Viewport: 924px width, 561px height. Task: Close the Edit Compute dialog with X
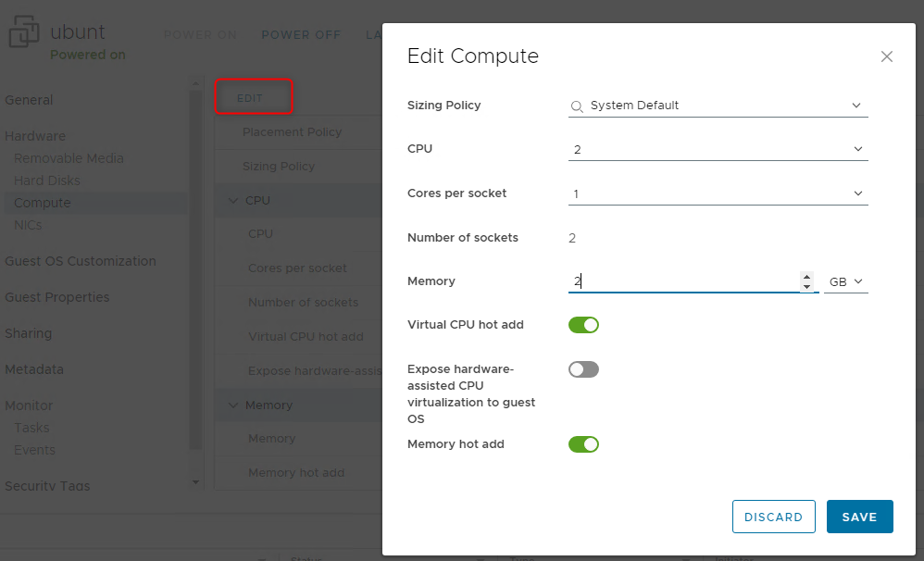point(886,56)
